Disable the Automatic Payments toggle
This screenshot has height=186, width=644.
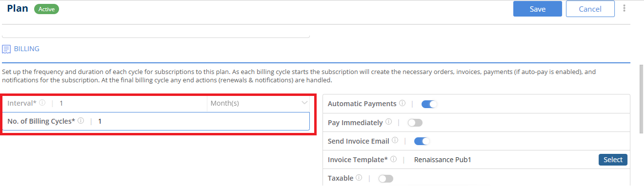[429, 104]
